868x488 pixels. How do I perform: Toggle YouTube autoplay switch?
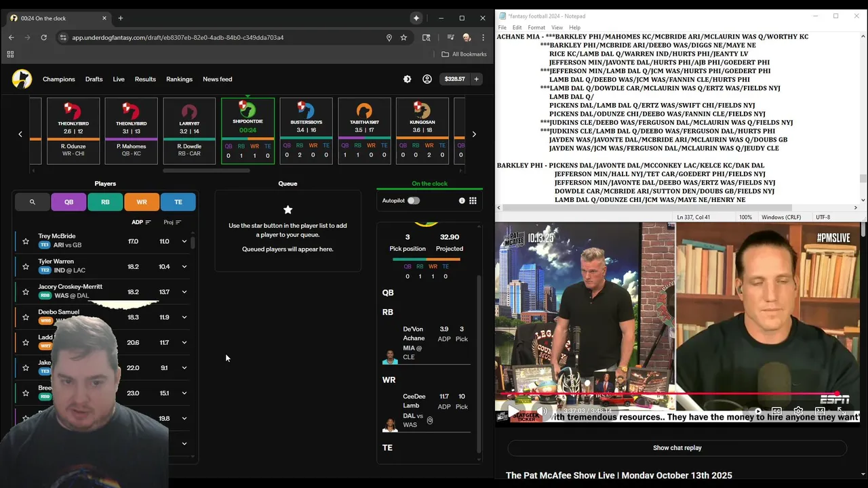click(757, 411)
